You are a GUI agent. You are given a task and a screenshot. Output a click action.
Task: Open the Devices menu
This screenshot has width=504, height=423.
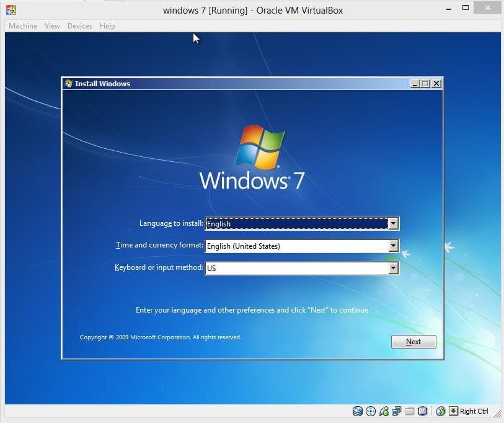tap(80, 25)
